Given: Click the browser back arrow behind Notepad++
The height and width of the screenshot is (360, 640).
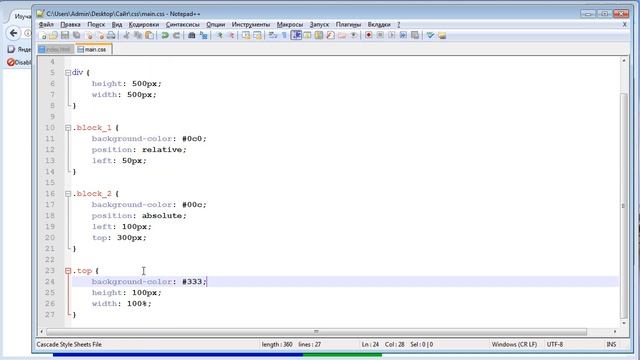Looking at the screenshot, I should point(13,33).
